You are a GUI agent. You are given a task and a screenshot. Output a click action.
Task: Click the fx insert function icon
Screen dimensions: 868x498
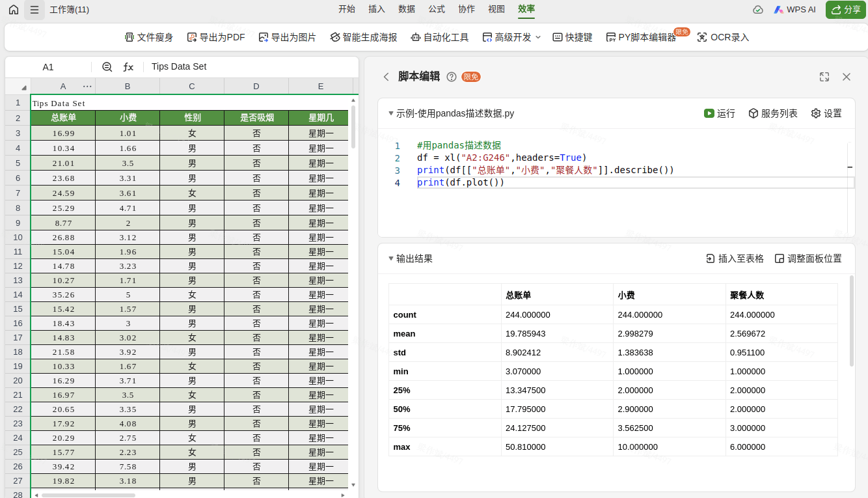pyautogui.click(x=128, y=67)
